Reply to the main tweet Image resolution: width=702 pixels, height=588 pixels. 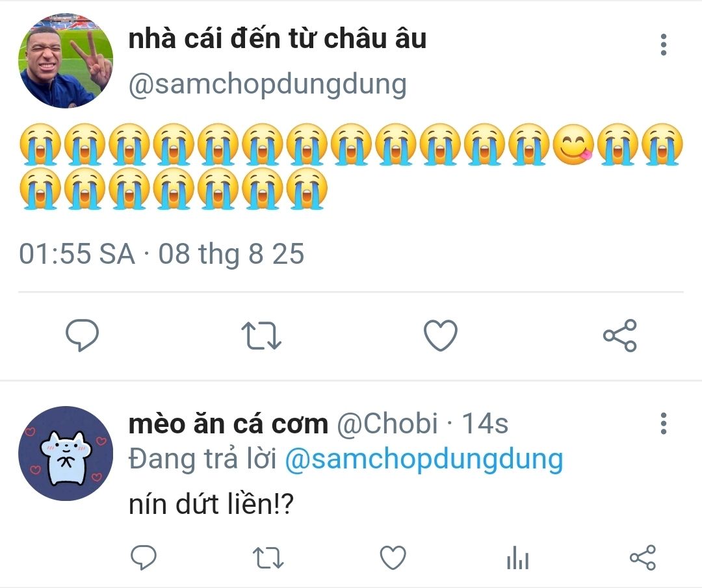click(x=83, y=335)
